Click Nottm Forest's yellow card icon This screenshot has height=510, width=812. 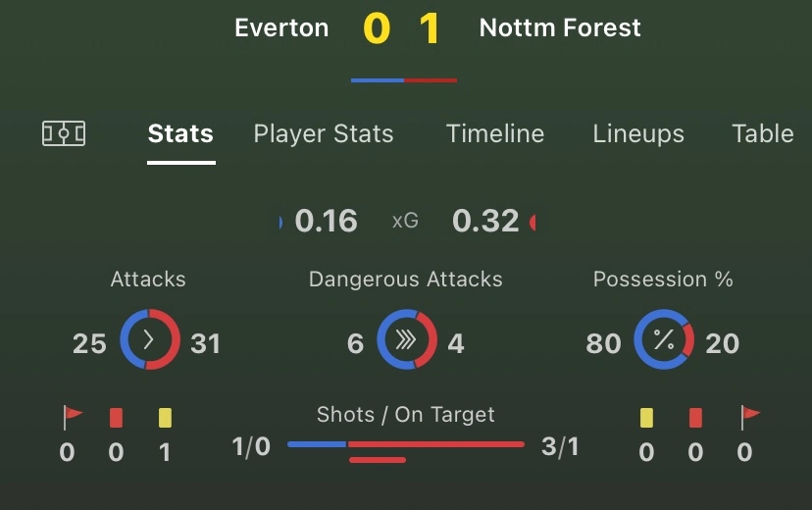coord(646,418)
